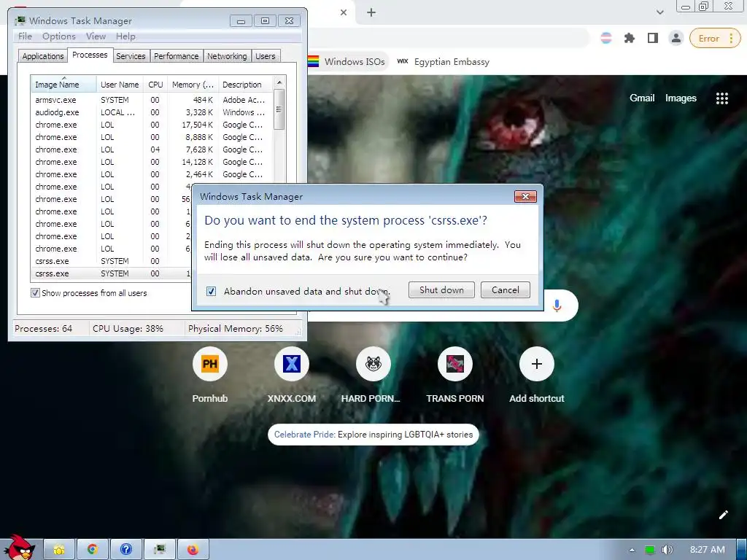Open the TRANS PORN shortcut tile
747x560 pixels.
point(455,376)
